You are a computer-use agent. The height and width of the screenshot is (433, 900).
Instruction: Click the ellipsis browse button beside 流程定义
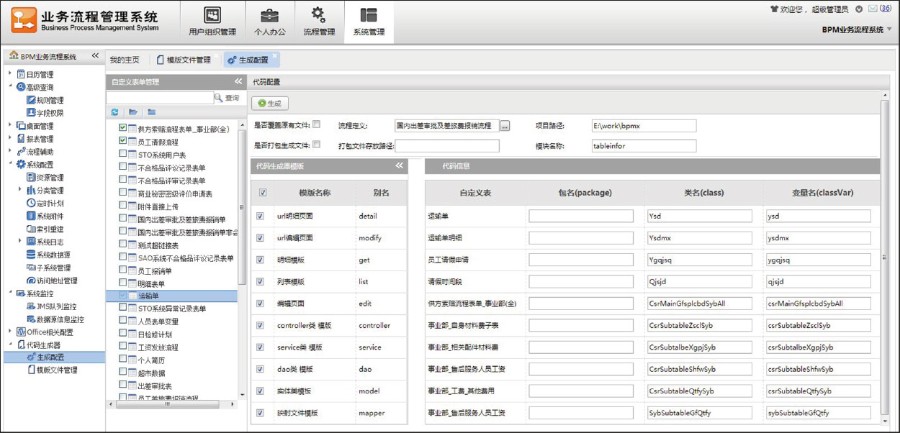pos(505,126)
